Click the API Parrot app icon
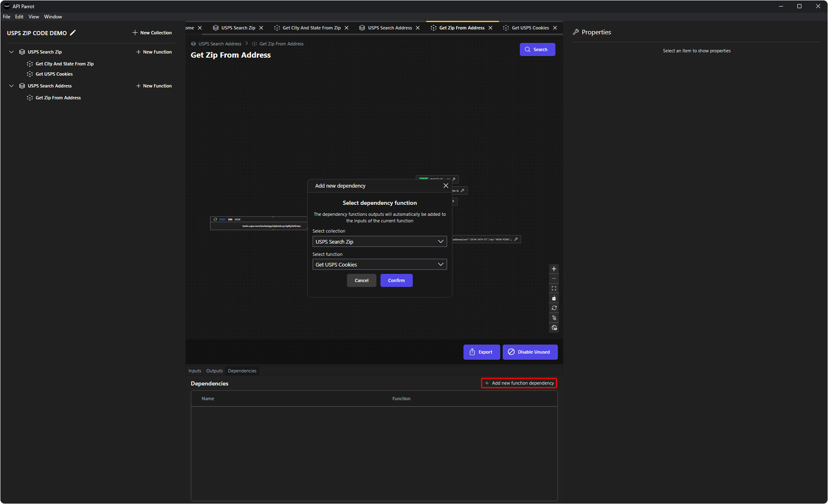The image size is (828, 504). click(x=7, y=6)
